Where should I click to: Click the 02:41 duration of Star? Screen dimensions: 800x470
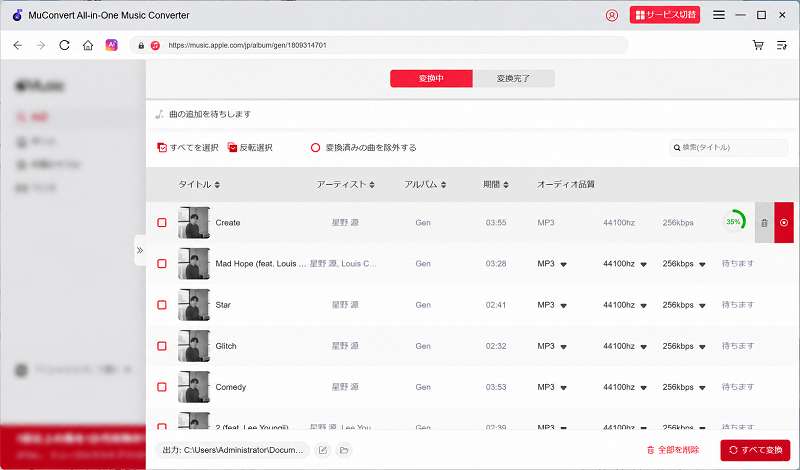coord(496,305)
